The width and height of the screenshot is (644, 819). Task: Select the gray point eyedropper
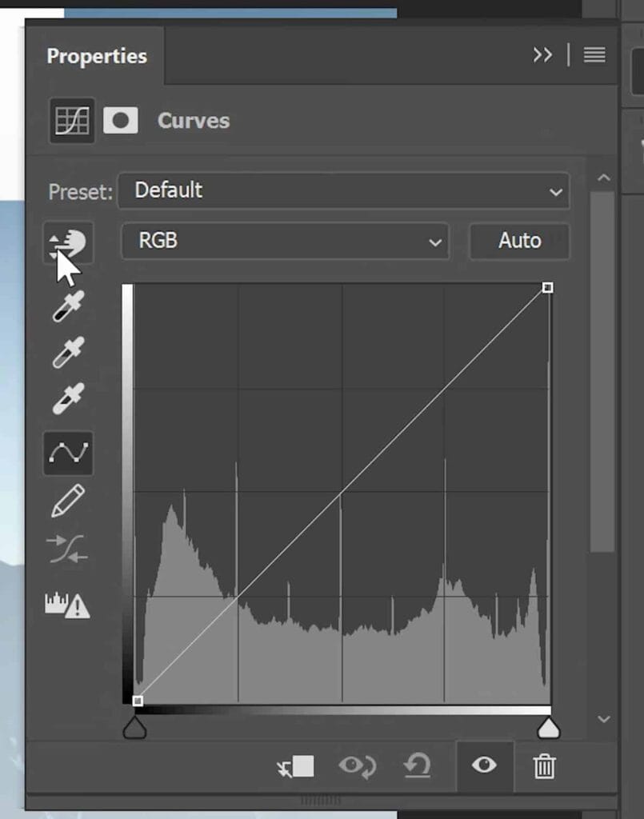tap(67, 350)
